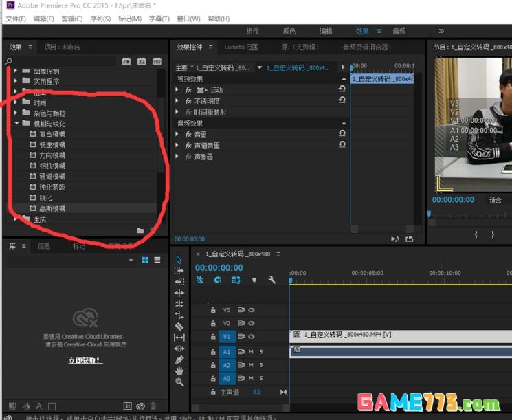This screenshot has width=512, height=420.
Task: Toggle V2 track output eye
Action: (x=252, y=323)
